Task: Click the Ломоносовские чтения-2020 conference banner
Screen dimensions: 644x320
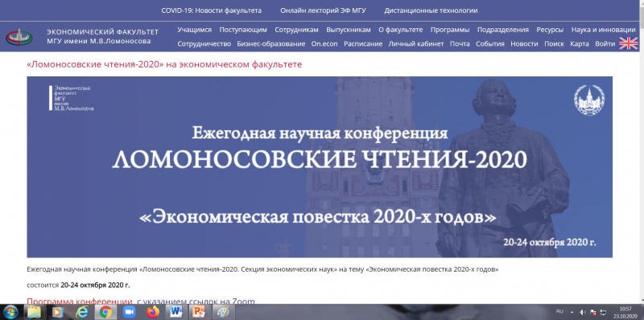Action: tap(320, 167)
